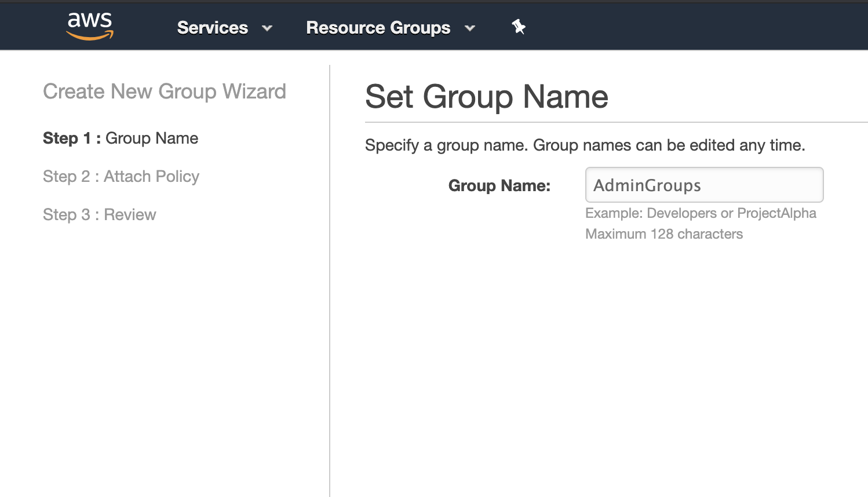Click the Developers or ProjectAlpha example hint
868x497 pixels.
click(701, 213)
